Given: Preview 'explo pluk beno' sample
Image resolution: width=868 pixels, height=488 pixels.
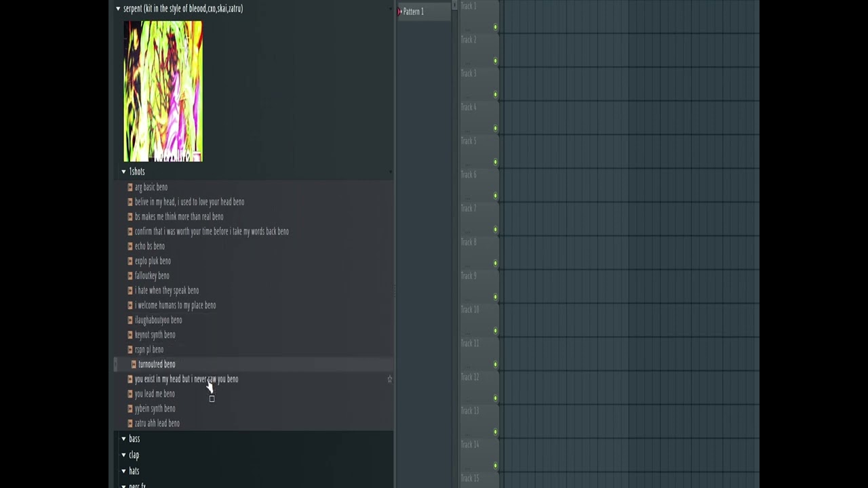Looking at the screenshot, I should coord(153,261).
